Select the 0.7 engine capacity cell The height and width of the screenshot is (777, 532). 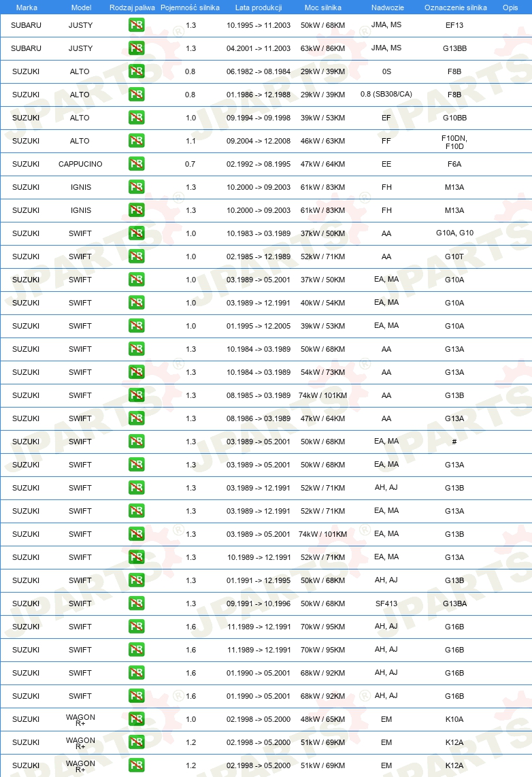pyautogui.click(x=190, y=164)
